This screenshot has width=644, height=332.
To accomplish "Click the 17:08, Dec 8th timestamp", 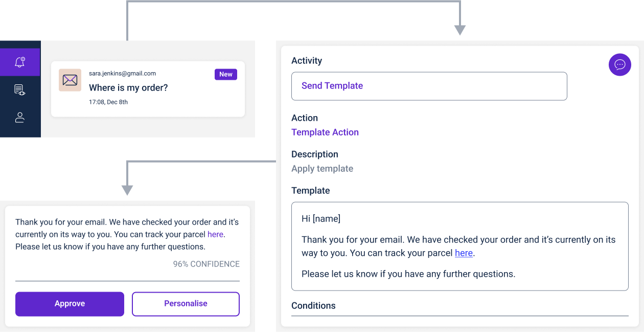I will pos(108,102).
